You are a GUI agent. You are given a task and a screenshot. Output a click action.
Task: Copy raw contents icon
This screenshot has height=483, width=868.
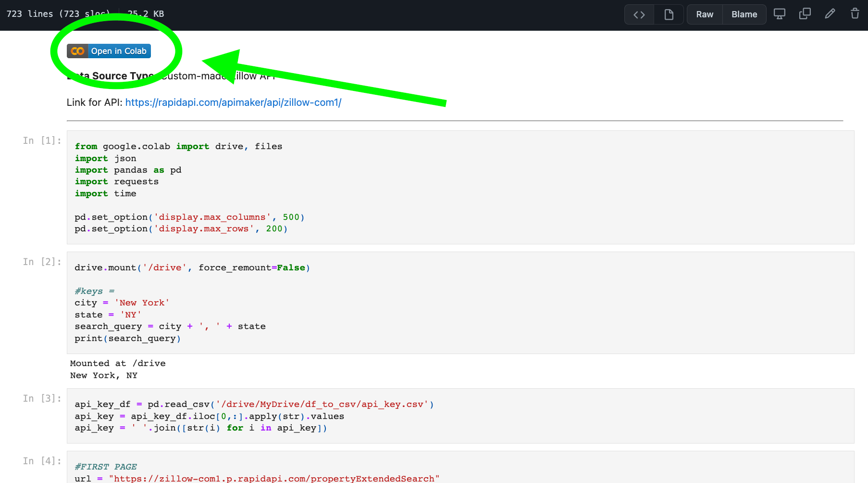point(805,14)
